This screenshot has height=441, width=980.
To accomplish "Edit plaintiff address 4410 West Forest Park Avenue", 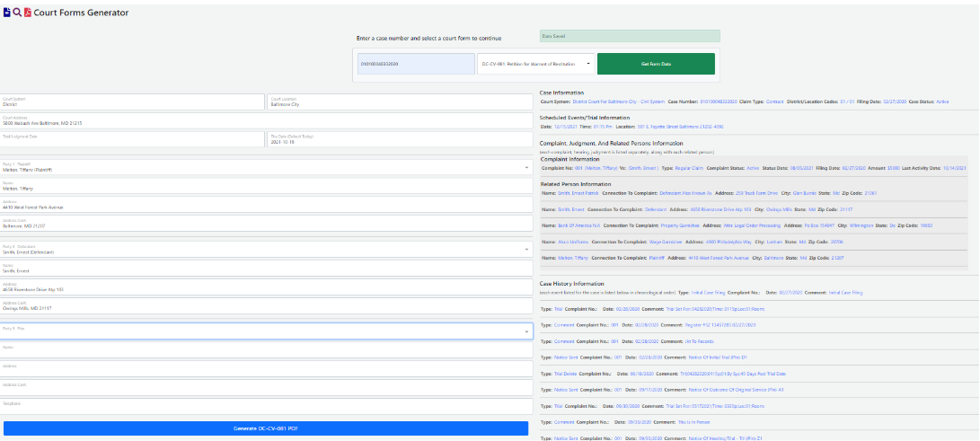I will coord(265,206).
